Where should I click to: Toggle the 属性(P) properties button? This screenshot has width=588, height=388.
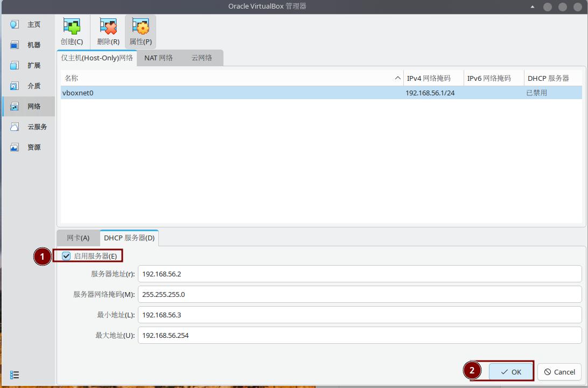coord(141,32)
